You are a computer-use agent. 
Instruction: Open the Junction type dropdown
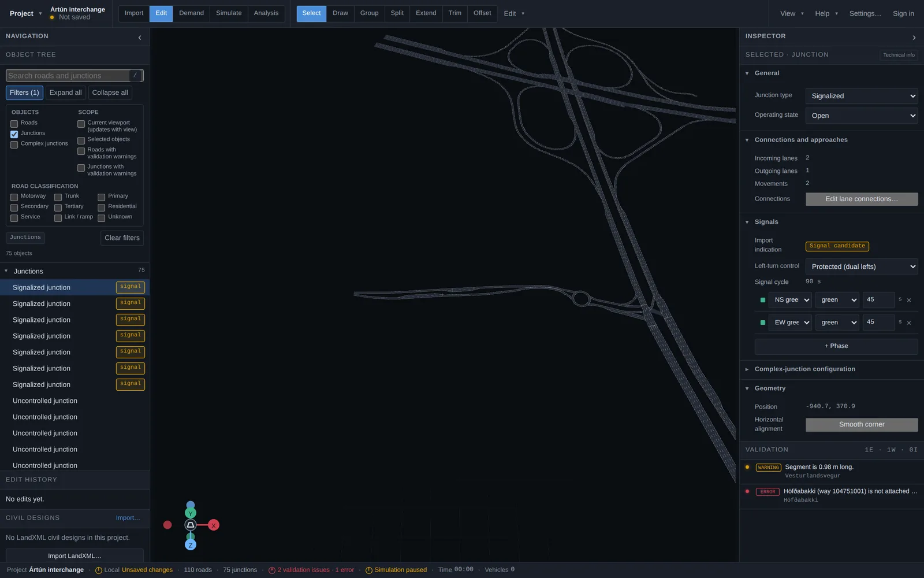coord(862,96)
